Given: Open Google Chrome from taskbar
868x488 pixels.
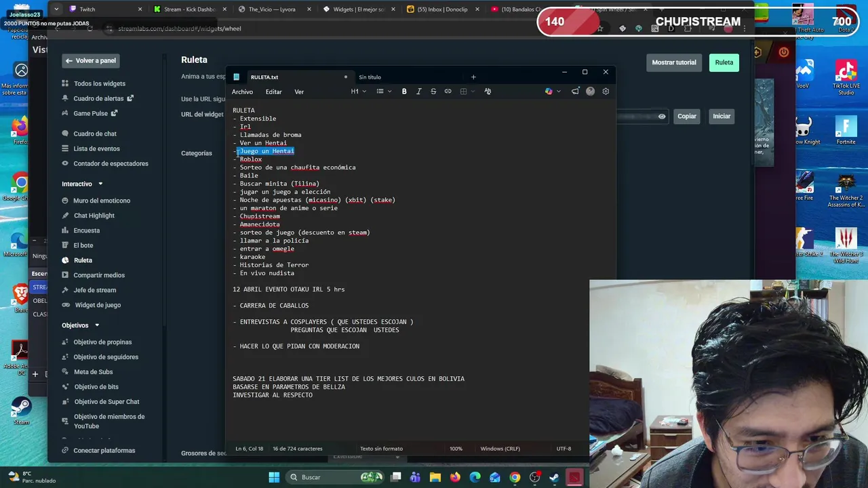Looking at the screenshot, I should [x=515, y=477].
